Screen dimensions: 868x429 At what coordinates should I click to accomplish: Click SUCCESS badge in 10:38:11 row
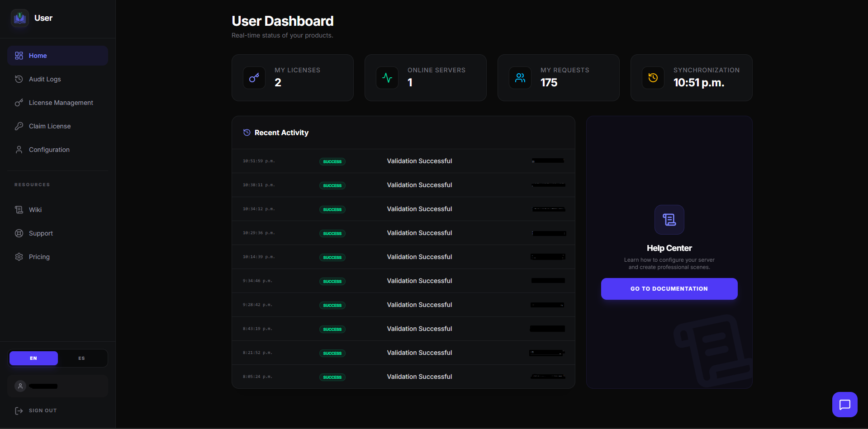332,185
